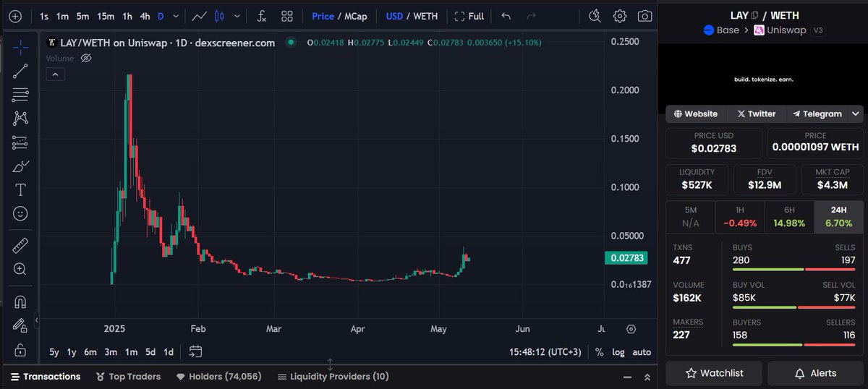Open quick search icon
Image resolution: width=868 pixels, height=389 pixels.
click(x=595, y=16)
